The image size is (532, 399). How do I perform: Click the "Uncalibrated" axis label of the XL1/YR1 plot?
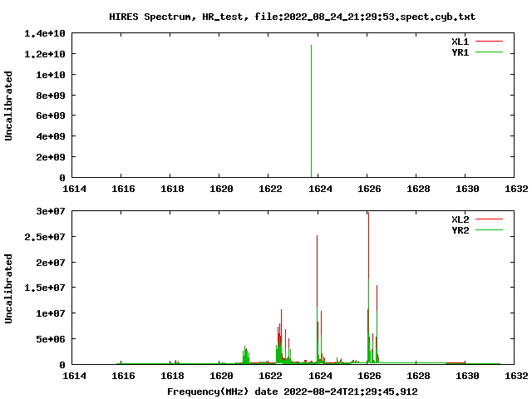[8, 106]
